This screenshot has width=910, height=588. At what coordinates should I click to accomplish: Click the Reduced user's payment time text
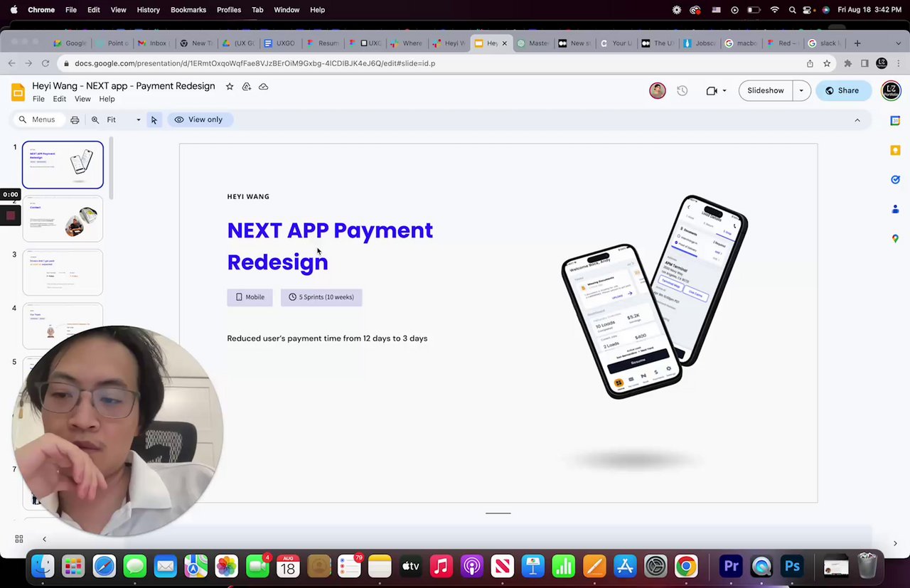(327, 338)
